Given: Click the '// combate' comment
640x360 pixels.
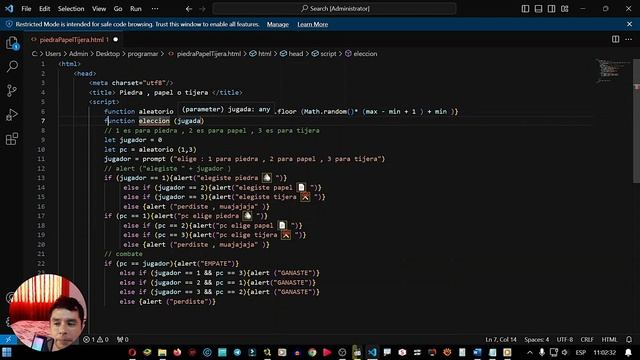Looking at the screenshot, I should point(123,254).
